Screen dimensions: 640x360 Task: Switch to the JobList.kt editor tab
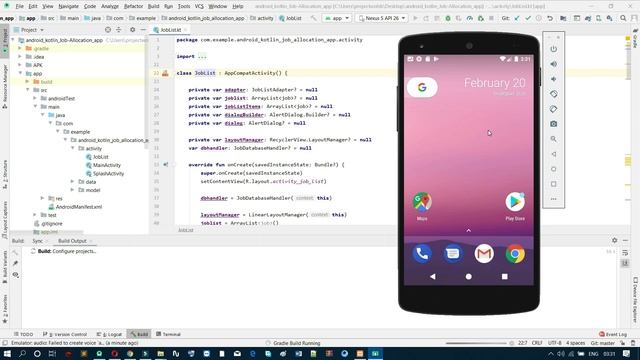pyautogui.click(x=170, y=30)
